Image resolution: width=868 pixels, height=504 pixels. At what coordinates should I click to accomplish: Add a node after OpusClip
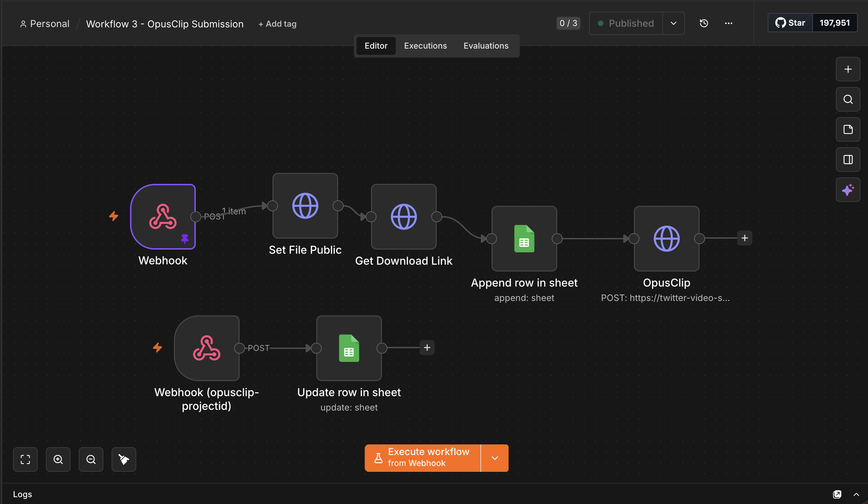(744, 238)
